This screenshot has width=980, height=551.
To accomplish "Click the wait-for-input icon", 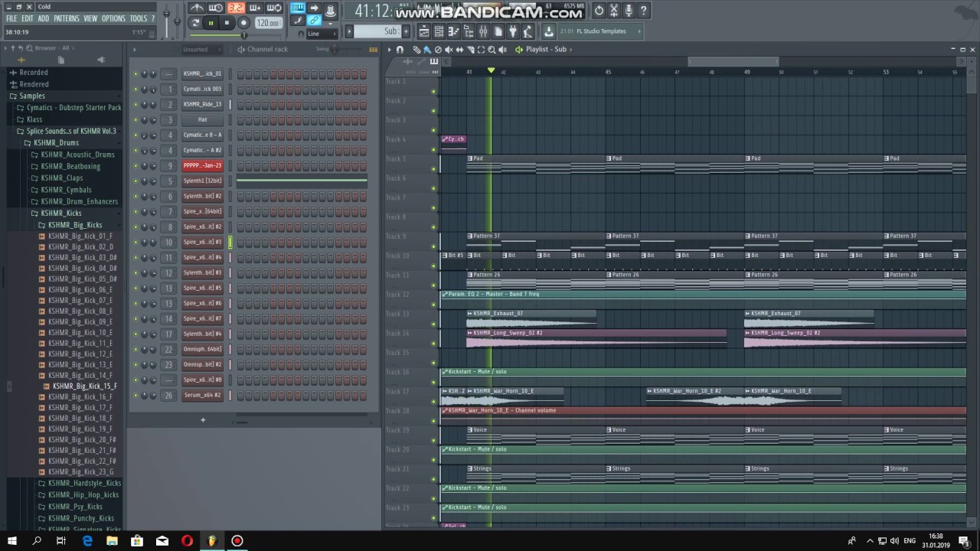I will coord(216,8).
